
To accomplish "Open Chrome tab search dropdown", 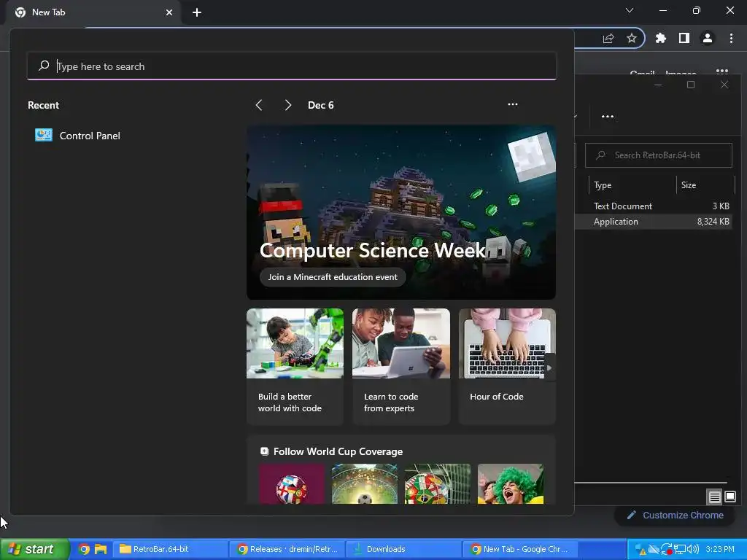I will [x=630, y=10].
